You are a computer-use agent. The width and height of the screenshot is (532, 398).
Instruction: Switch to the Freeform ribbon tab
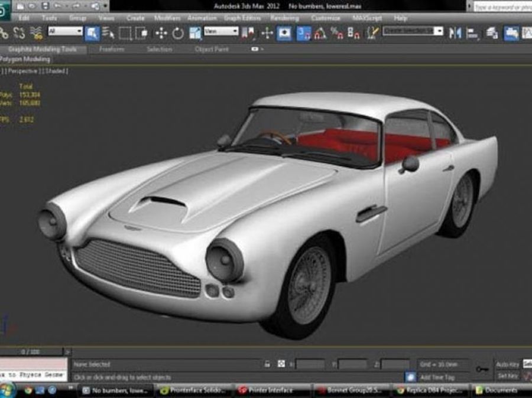112,50
